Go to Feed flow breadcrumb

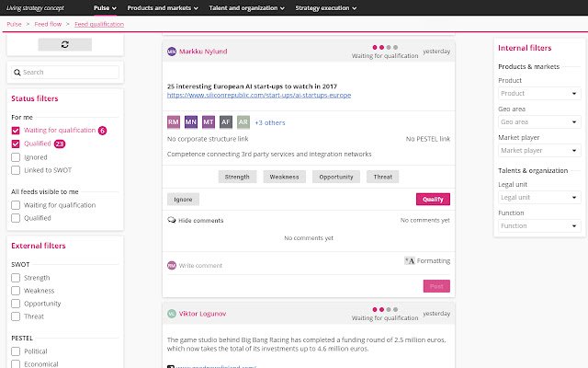point(48,25)
